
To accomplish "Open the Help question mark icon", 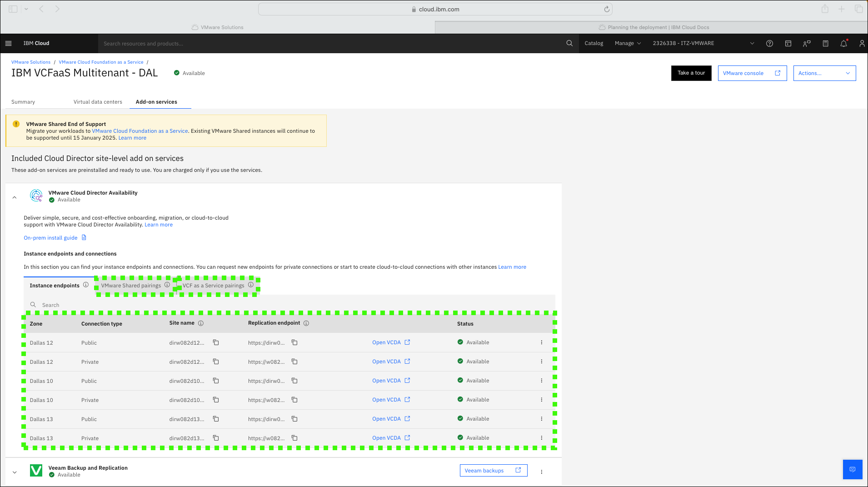I will tap(769, 43).
